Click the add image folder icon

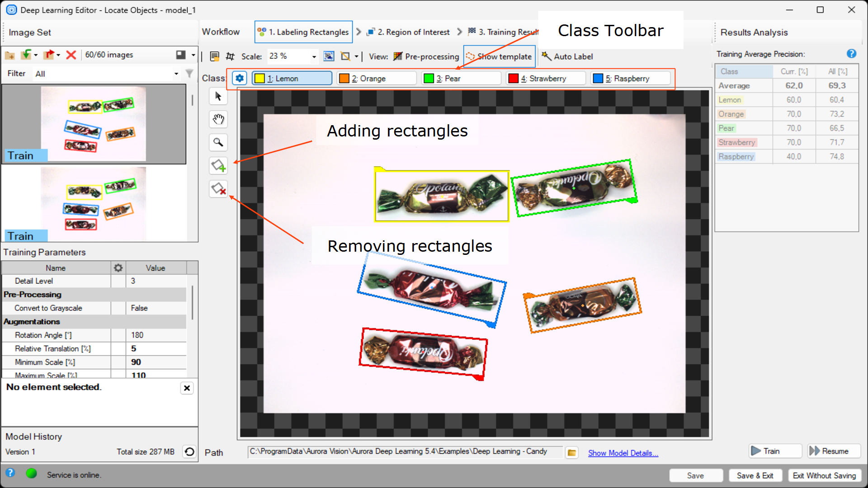click(10, 55)
